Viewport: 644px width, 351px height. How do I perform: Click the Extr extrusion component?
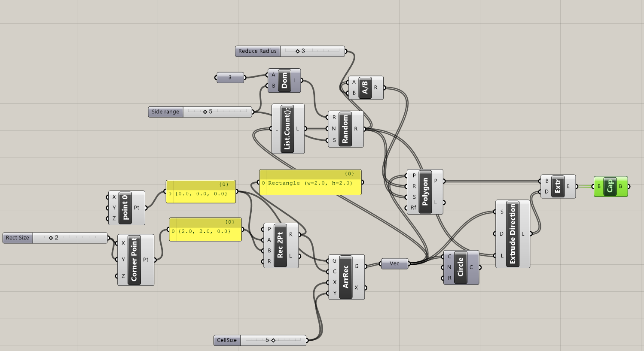pyautogui.click(x=558, y=186)
